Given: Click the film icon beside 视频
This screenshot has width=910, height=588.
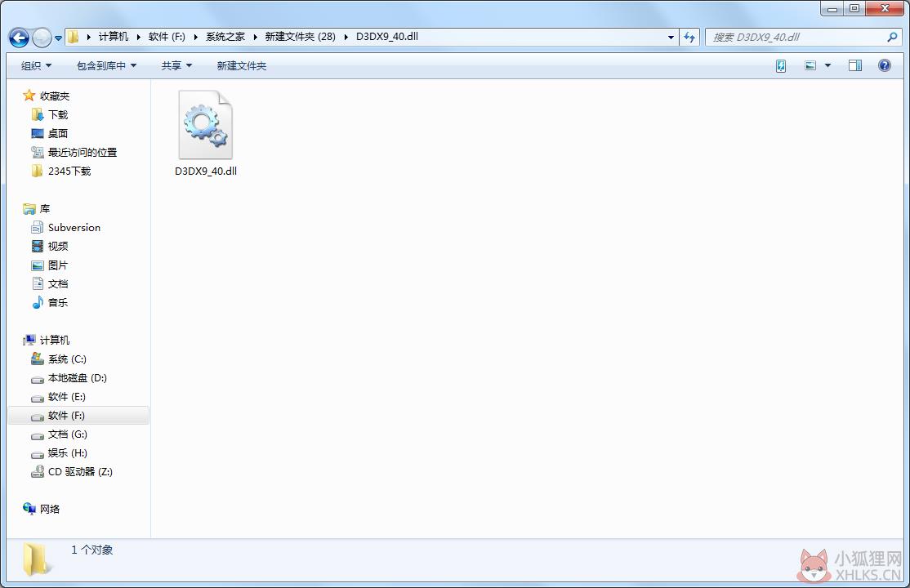Looking at the screenshot, I should click(37, 246).
